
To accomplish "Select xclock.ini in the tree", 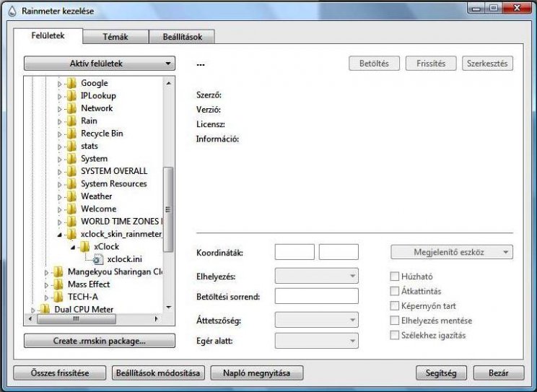I will point(125,259).
